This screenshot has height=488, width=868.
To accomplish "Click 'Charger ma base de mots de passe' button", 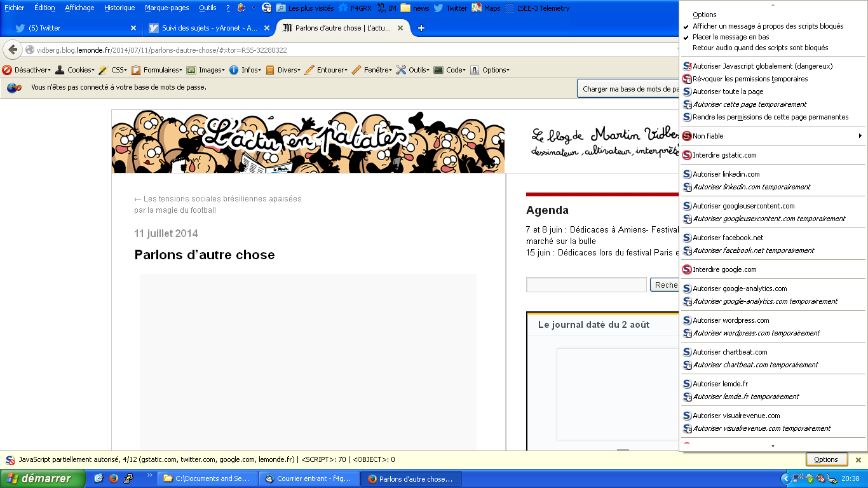I will tap(629, 89).
